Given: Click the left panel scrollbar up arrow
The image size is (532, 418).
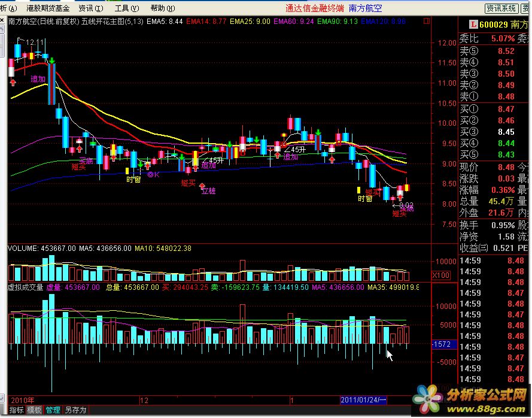Looking at the screenshot, I should pos(2,29).
